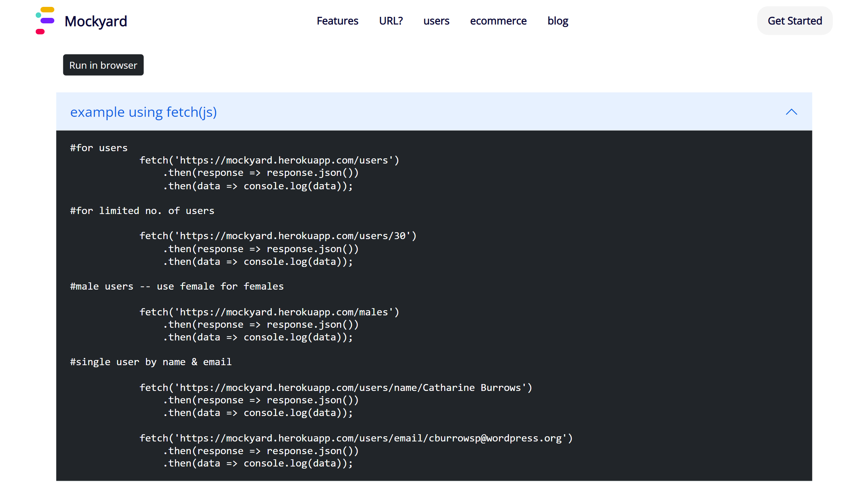
Task: Go to the URL? nav link
Action: click(391, 21)
